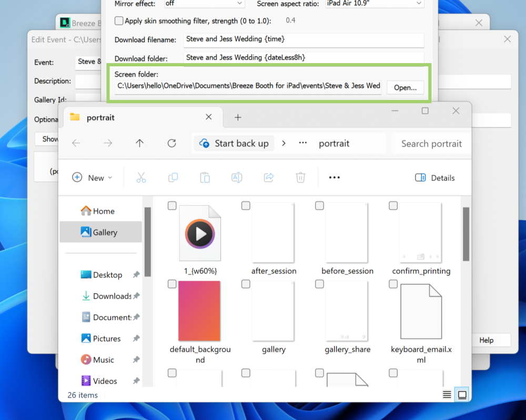This screenshot has width=526, height=420.
Task: Click the pin icon next to Pictures
Action: 136,338
